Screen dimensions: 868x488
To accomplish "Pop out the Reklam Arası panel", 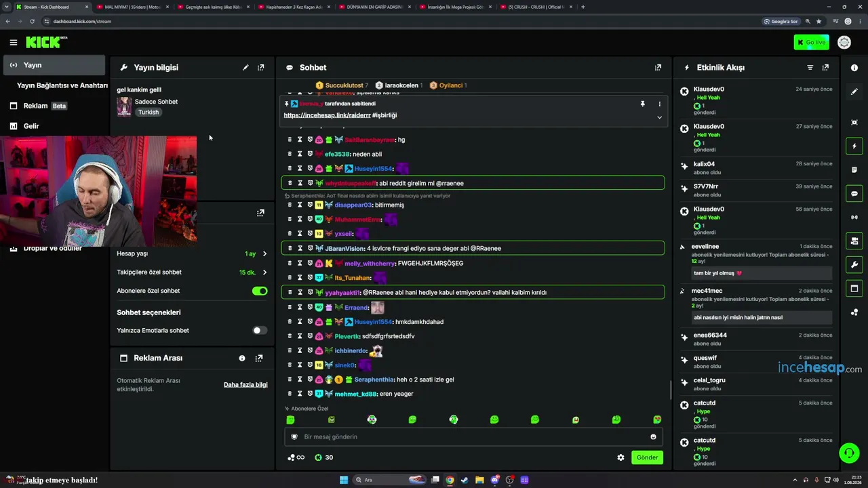I will pos(259,358).
